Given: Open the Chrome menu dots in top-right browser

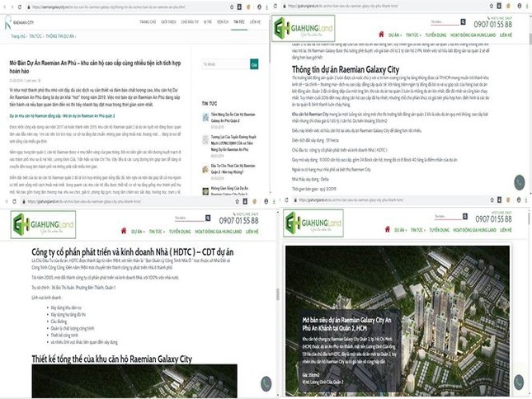Looking at the screenshot, I should point(526,6).
